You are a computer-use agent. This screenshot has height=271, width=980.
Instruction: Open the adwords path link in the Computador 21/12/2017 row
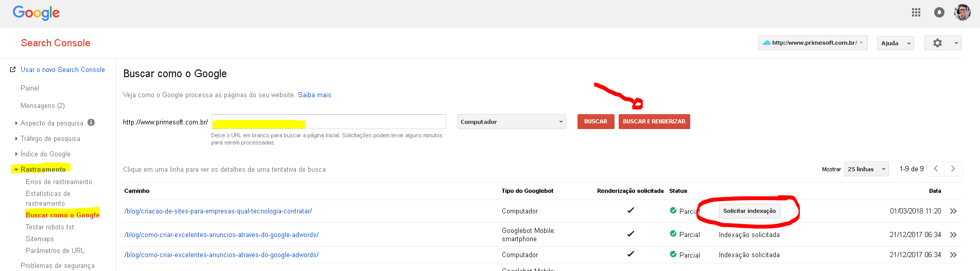(x=221, y=255)
